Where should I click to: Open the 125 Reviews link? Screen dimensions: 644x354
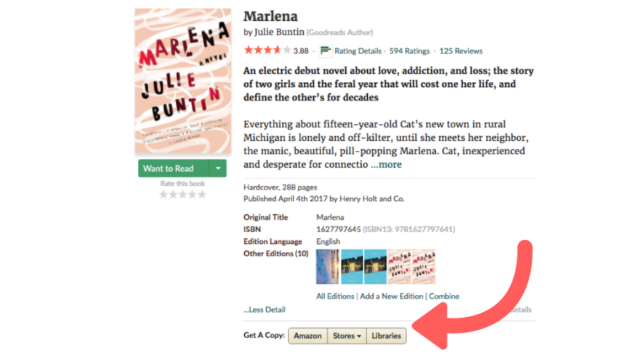461,51
